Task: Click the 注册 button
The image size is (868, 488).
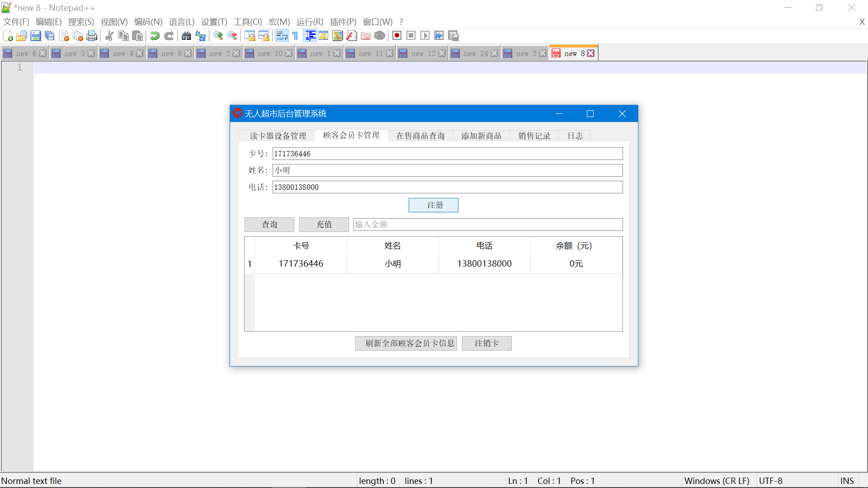Action: [434, 205]
